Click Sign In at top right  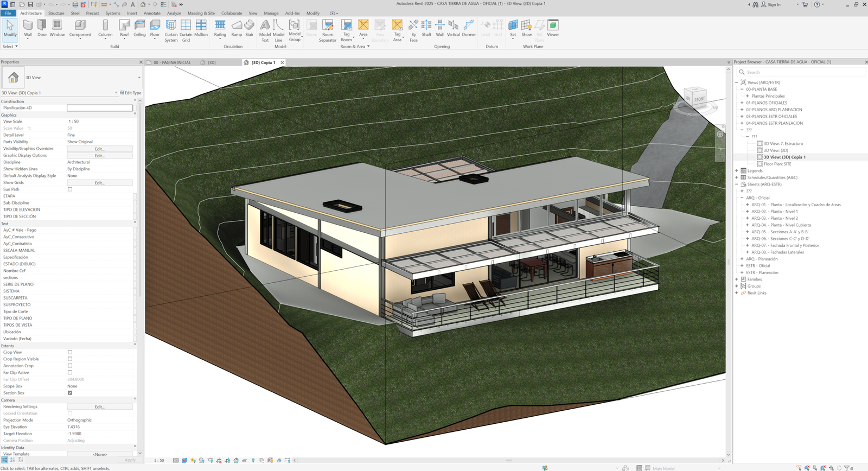[x=771, y=4]
